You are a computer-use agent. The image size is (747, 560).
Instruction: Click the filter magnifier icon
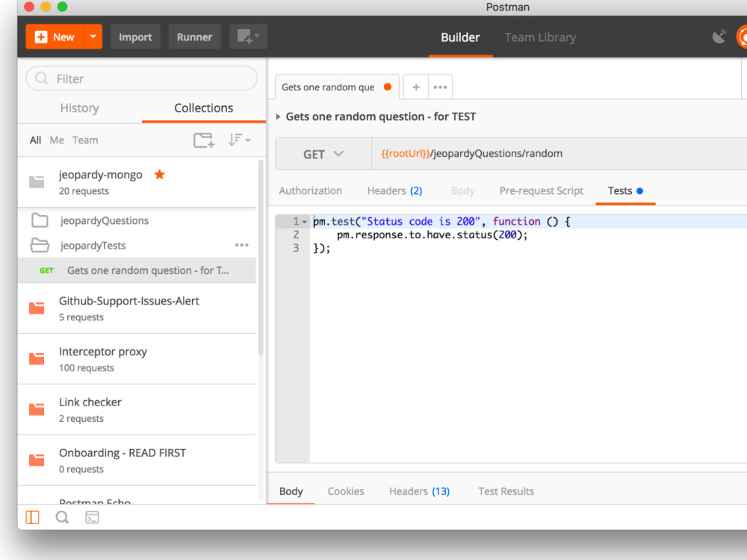pos(41,78)
